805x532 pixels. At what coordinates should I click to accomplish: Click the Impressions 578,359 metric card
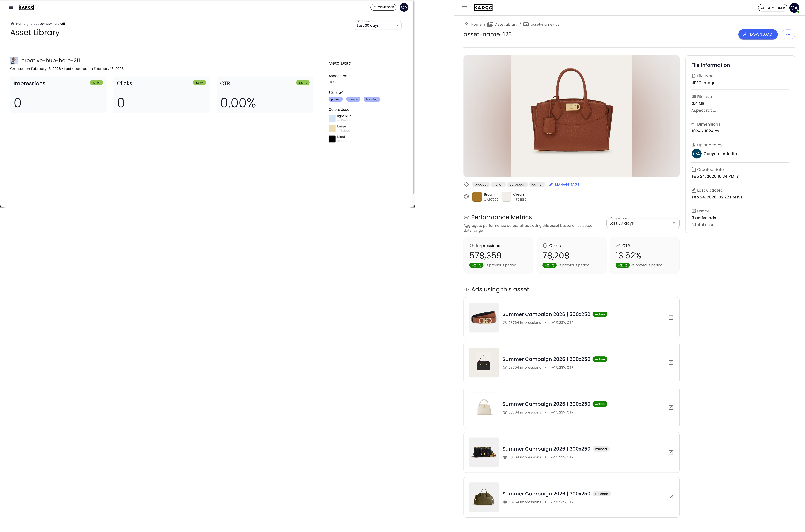[498, 255]
